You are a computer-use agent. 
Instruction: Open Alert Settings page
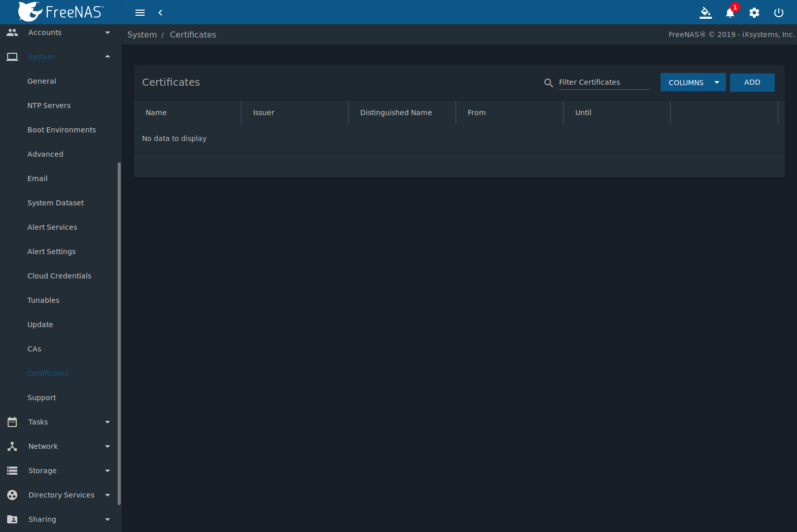[x=51, y=252]
